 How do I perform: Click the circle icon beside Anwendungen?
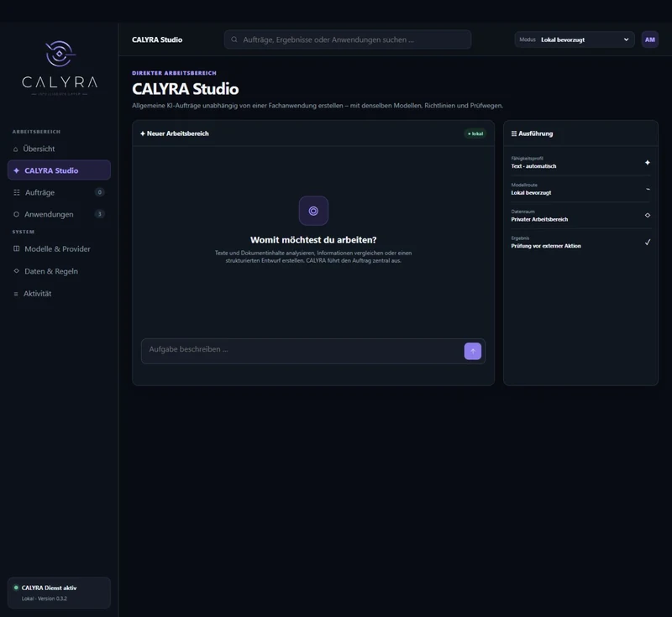point(16,214)
